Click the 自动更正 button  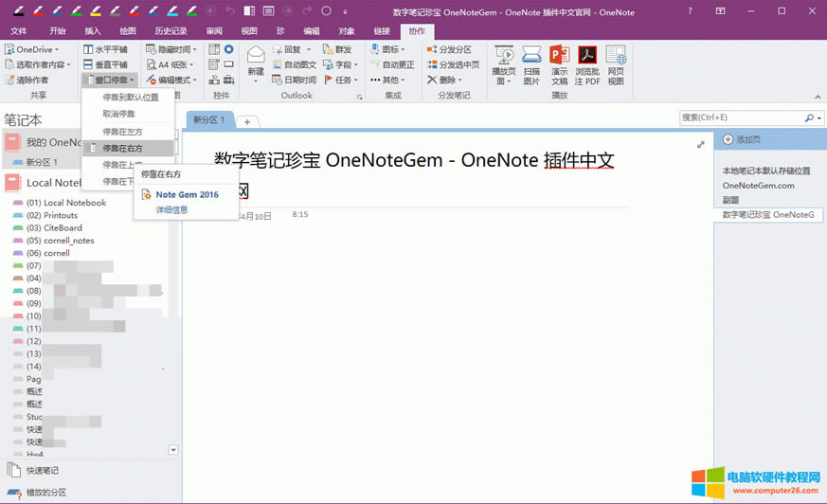point(392,64)
